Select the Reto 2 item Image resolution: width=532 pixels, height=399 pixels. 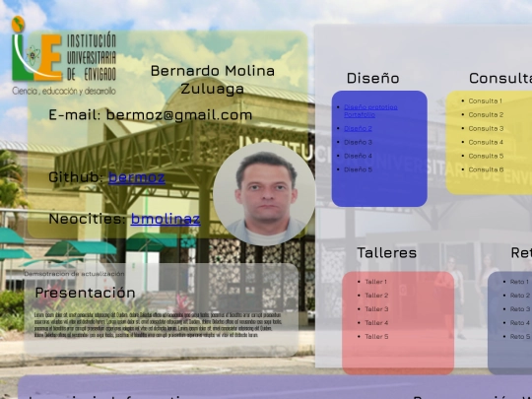[x=520, y=296]
